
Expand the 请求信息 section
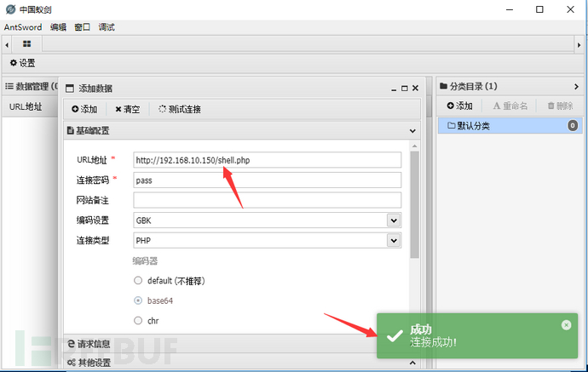[x=242, y=344]
